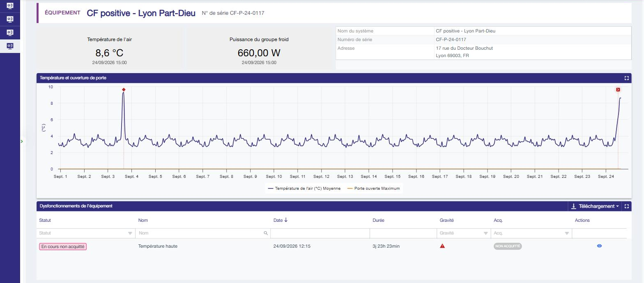Click the En cours non acquitté status badge
Viewport: 644px width, 283px height.
coord(63,246)
